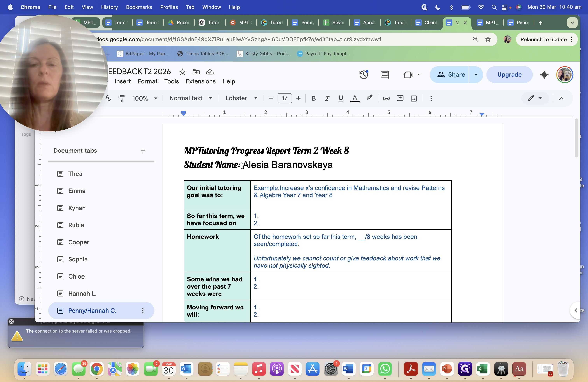The height and width of the screenshot is (382, 588).
Task: Click the paint format roller icon
Action: coord(121,98)
